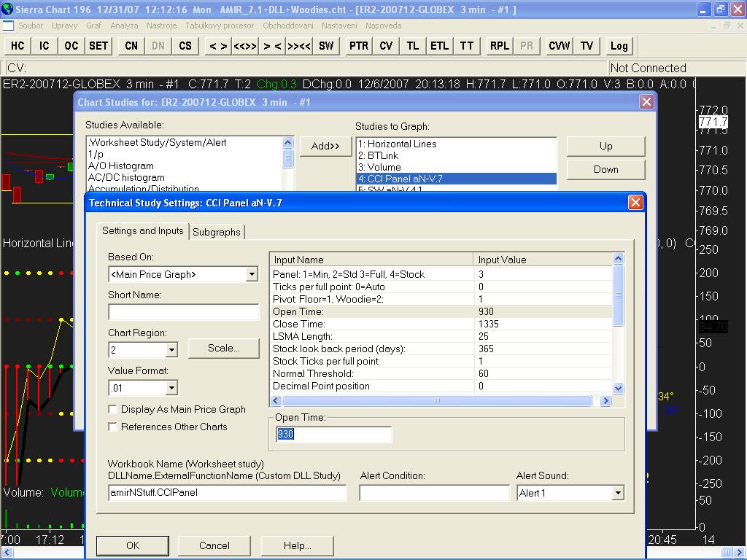Click the Open Time value input field
747x560 pixels.
click(333, 435)
